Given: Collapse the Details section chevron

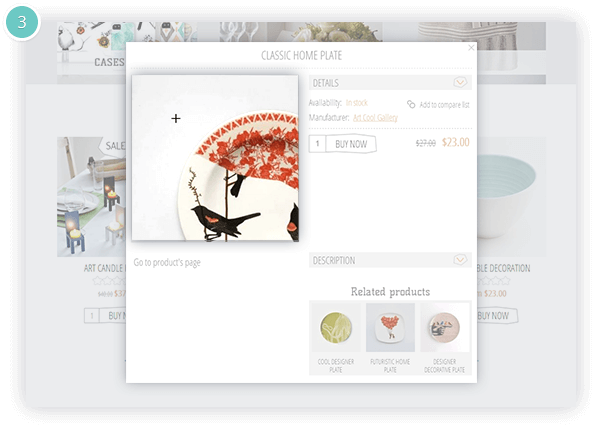Looking at the screenshot, I should 460,82.
